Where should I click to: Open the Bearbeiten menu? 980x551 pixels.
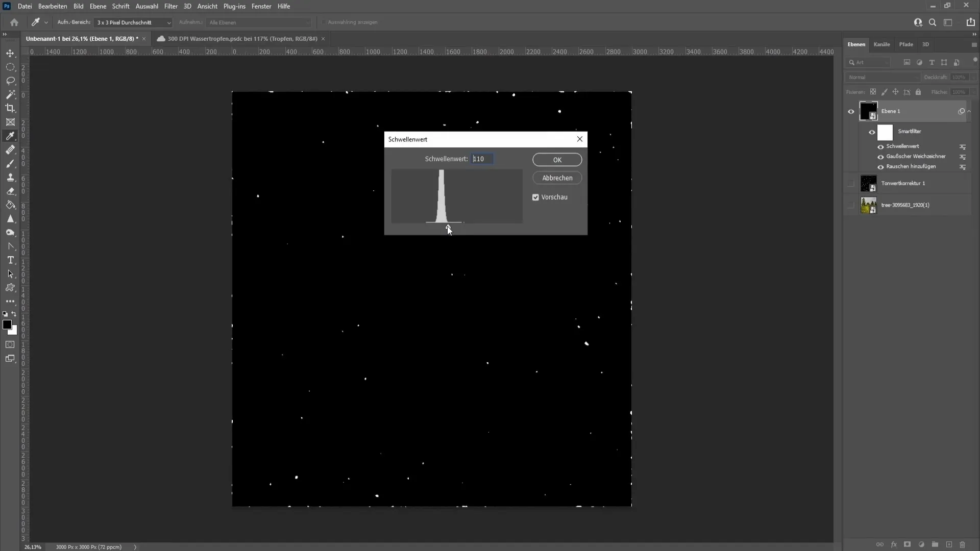point(53,6)
